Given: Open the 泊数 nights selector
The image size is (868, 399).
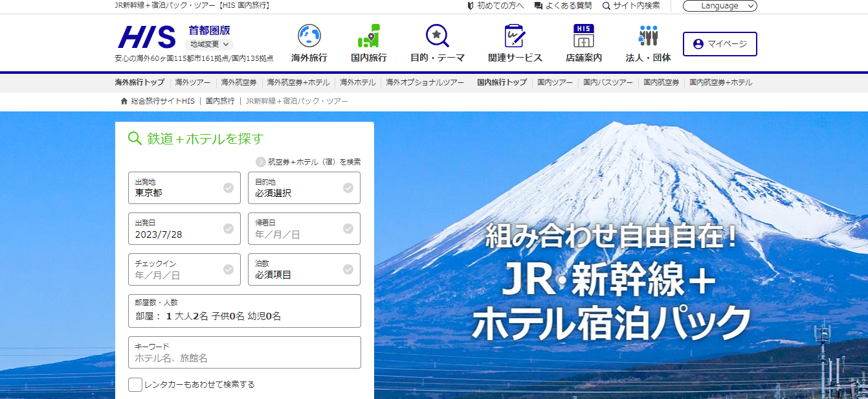Looking at the screenshot, I should 304,269.
